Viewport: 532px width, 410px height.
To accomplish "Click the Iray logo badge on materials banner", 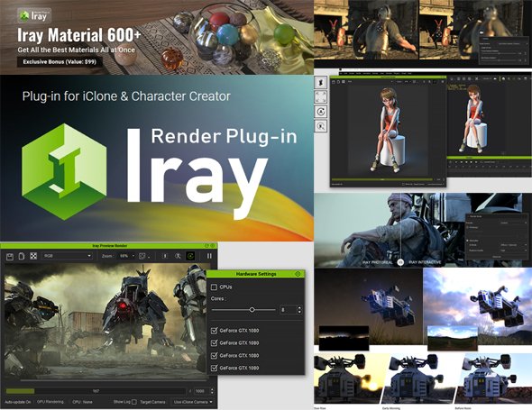I will [x=34, y=15].
